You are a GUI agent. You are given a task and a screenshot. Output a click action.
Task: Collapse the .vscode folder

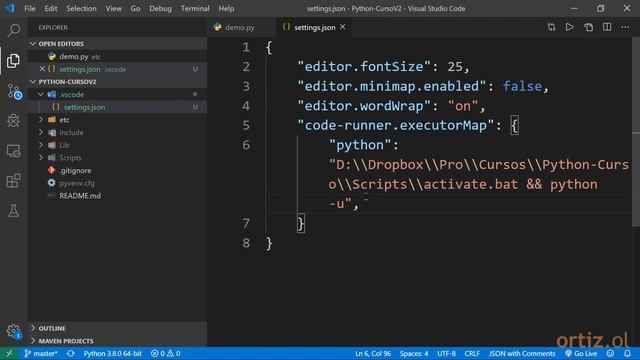coord(41,94)
